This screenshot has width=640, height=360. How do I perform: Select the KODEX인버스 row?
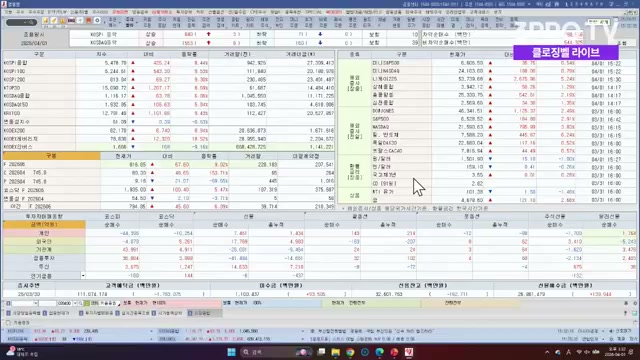pyautogui.click(x=169, y=147)
